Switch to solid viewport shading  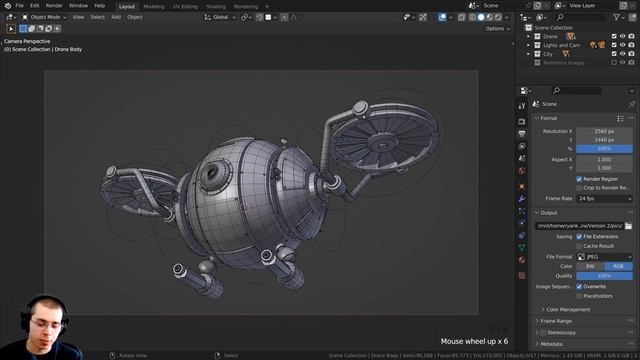click(481, 17)
